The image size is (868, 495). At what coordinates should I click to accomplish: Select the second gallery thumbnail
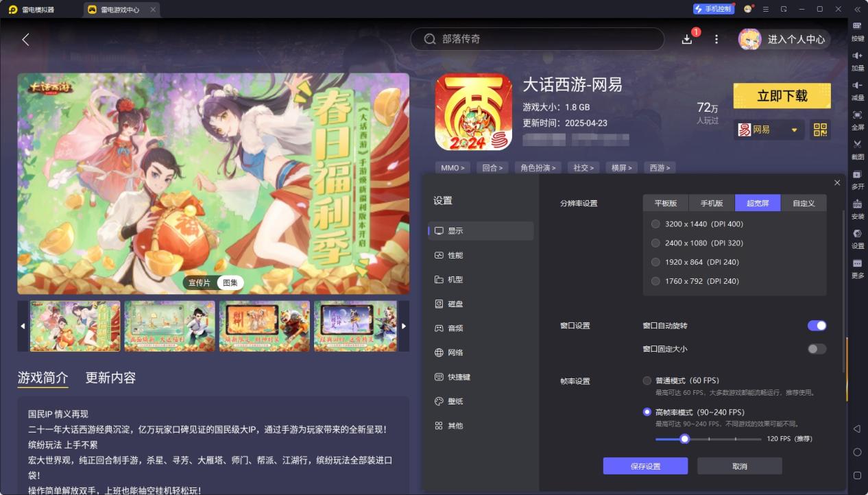[x=169, y=326]
